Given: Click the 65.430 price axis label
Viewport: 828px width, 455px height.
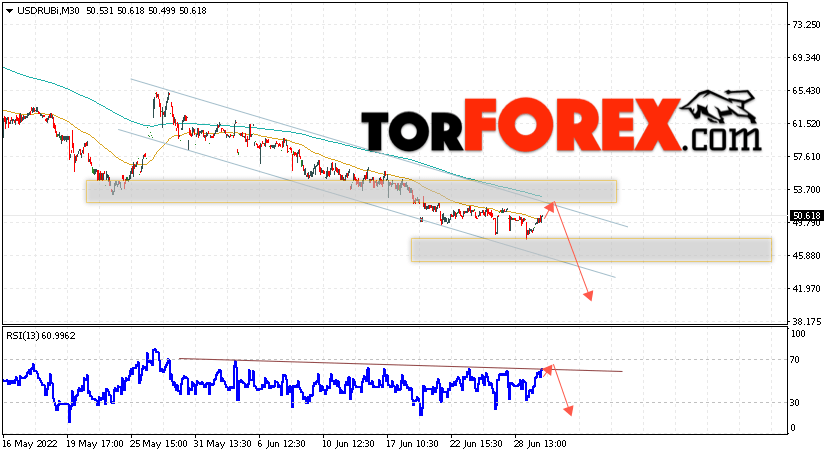Looking at the screenshot, I should (806, 91).
